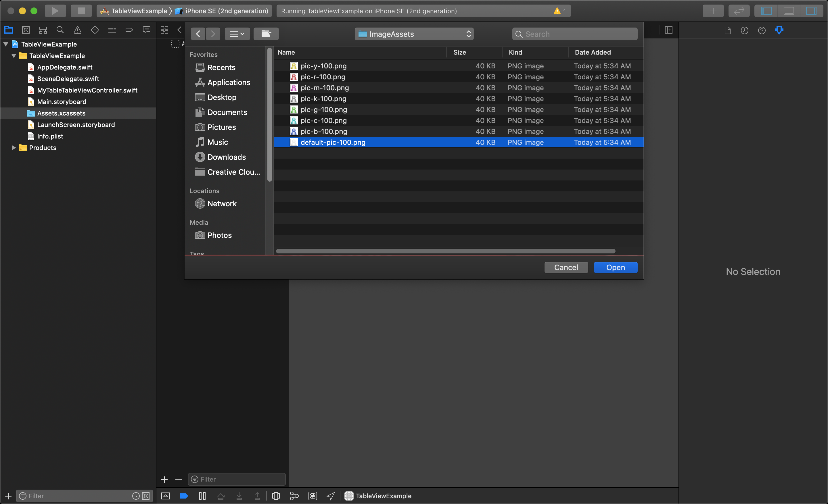Open the Report navigator icon
Viewport: 828px width, 504px height.
pos(147,30)
